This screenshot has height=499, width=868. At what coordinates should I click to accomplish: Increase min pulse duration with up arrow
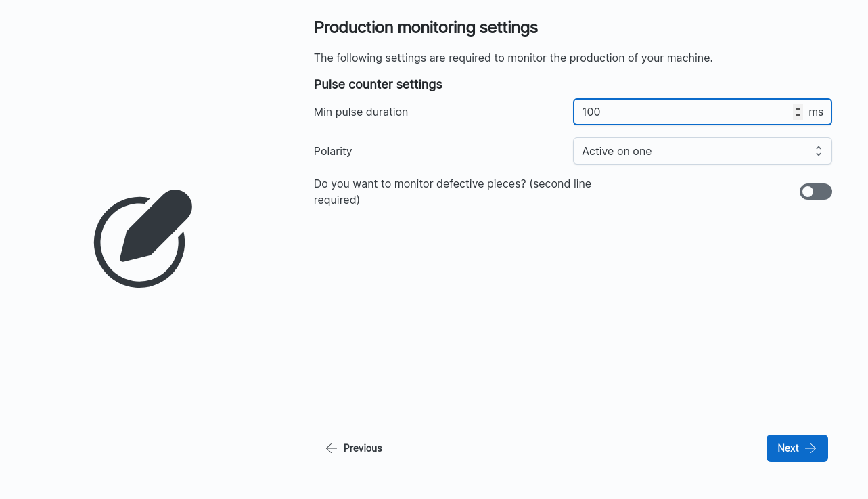798,108
